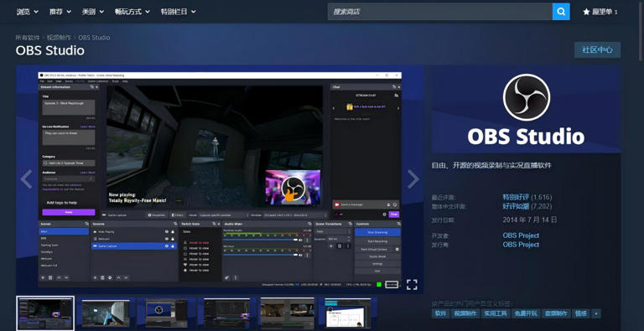Viewport: 644px width, 331px height.
Task: Click the OBS Studio breadcrumb
Action: (94, 38)
